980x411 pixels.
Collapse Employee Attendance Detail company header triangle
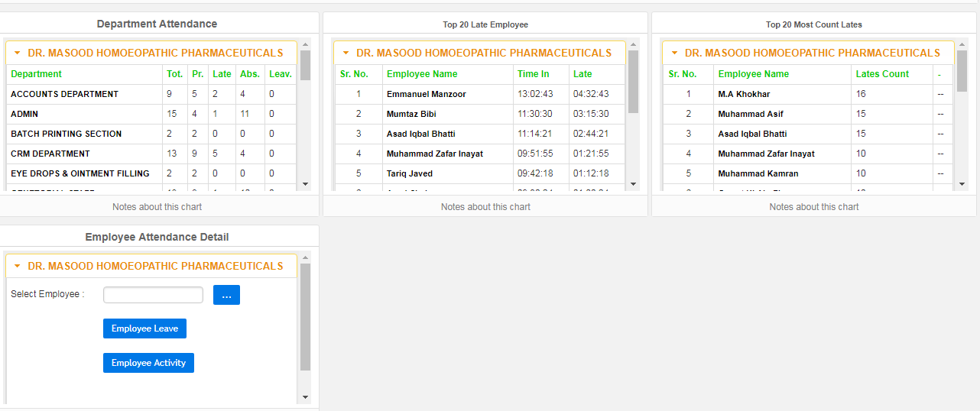pyautogui.click(x=17, y=267)
